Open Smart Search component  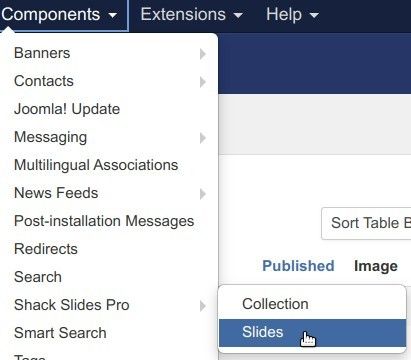109,333
